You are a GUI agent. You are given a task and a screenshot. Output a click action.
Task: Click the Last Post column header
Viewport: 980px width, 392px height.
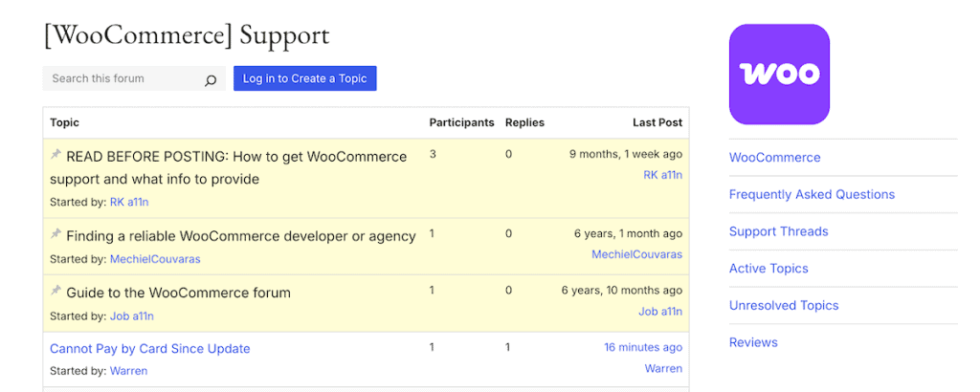(x=657, y=123)
